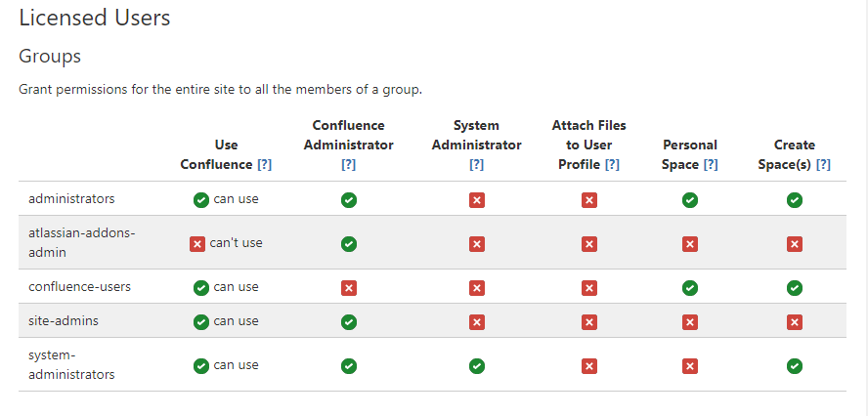Click administrators System Administrator red cross

(477, 200)
